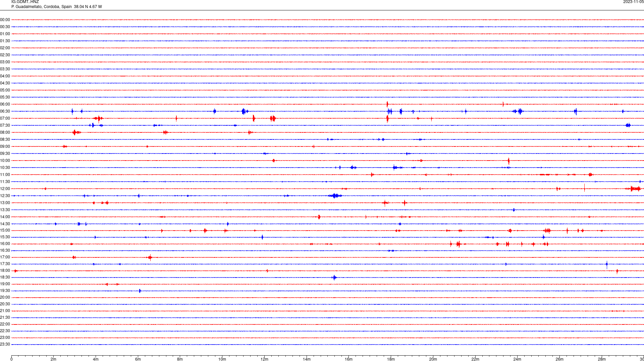Select the P. Guadalmellato, Cordoba, Spain location text

42,7
